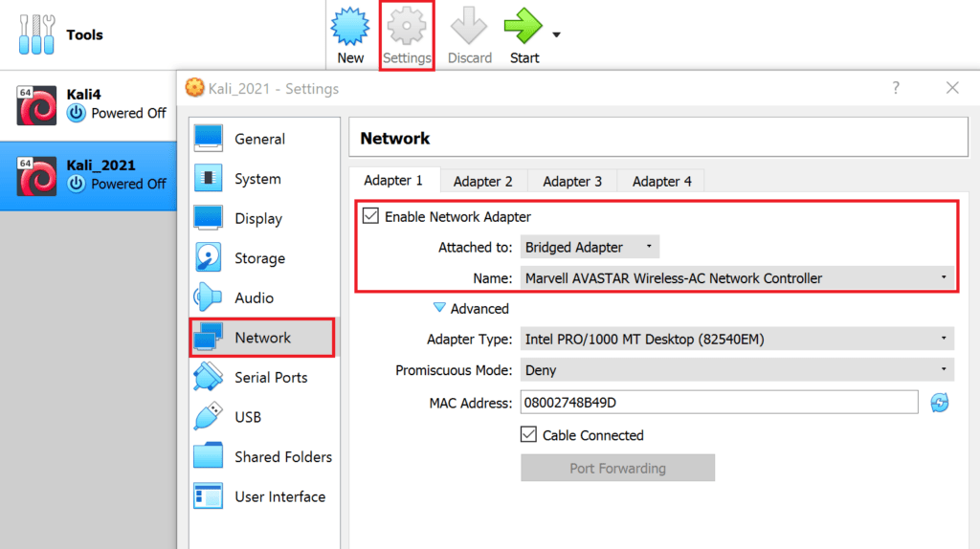Click the Discard toolbar icon

[x=469, y=26]
